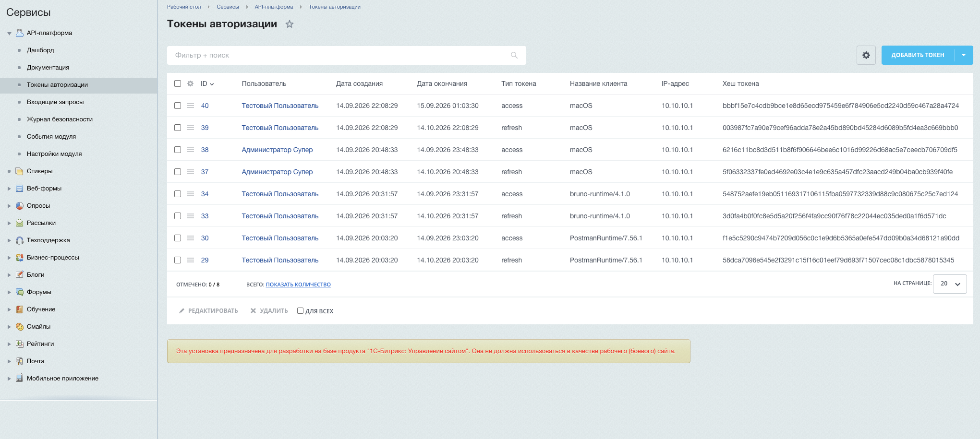The height and width of the screenshot is (439, 980).
Task: Open the row action menu for token 33
Action: pyautogui.click(x=191, y=216)
